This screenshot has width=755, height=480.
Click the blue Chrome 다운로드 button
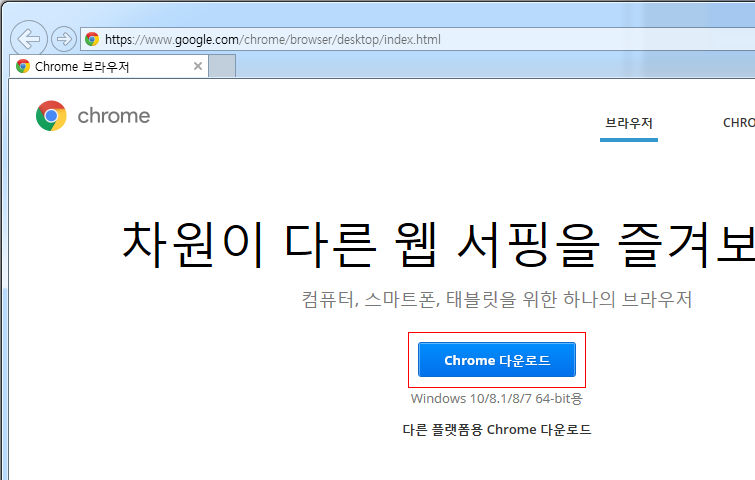point(497,360)
